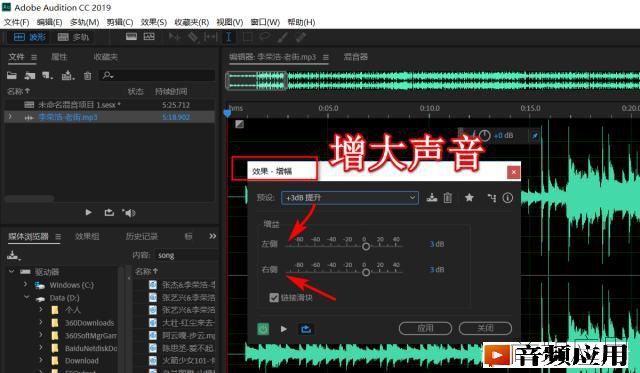The width and height of the screenshot is (640, 373).
Task: Click channel map editor icon in dialog
Action: 492,198
